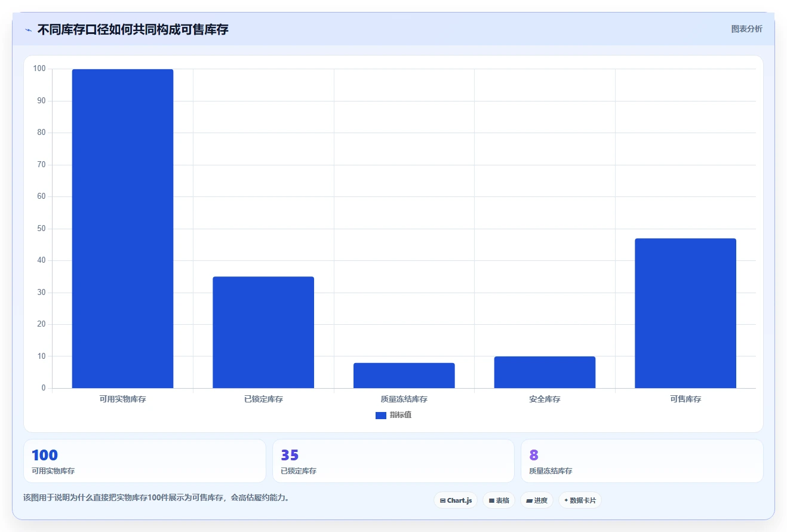Click the 安全库存 x-axis label
The height and width of the screenshot is (532, 787).
(x=545, y=399)
